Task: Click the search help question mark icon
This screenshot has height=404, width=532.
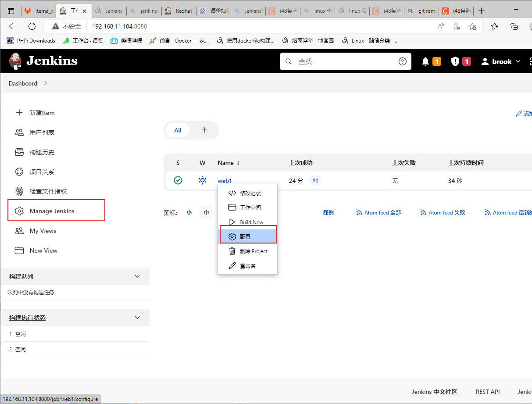Action: 403,61
